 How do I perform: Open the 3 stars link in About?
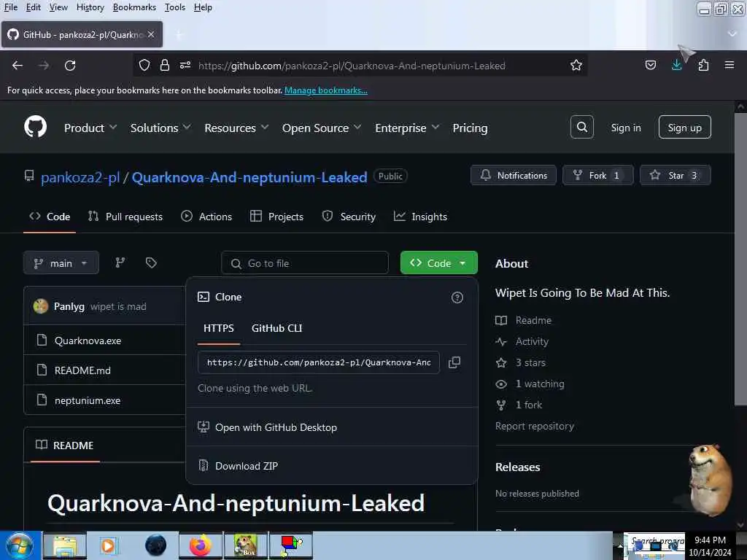point(530,362)
